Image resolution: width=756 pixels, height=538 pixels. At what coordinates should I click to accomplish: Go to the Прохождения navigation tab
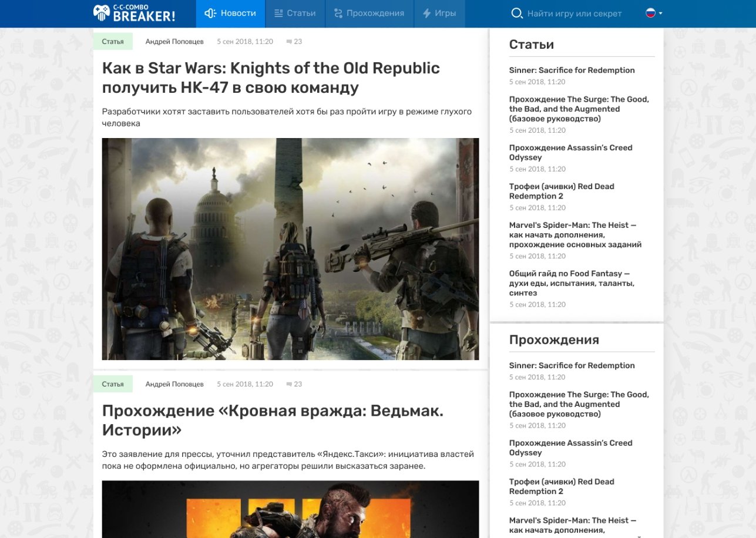click(x=369, y=14)
